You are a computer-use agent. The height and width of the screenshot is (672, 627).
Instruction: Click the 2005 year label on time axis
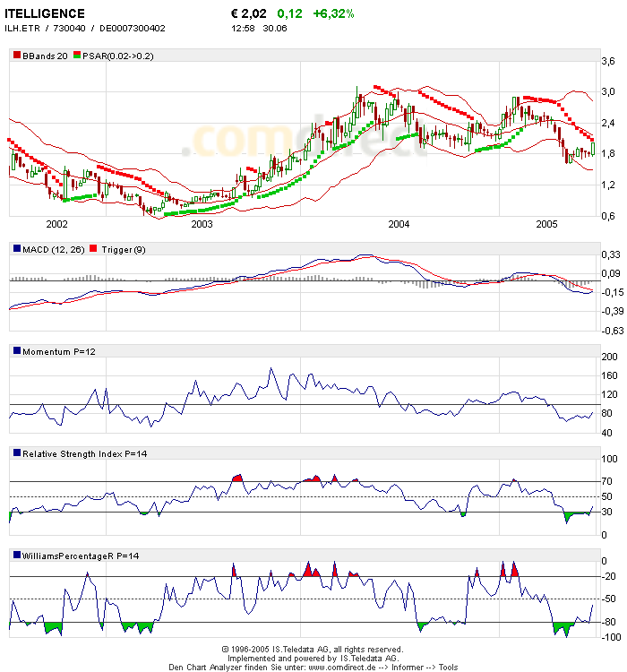pos(547,224)
